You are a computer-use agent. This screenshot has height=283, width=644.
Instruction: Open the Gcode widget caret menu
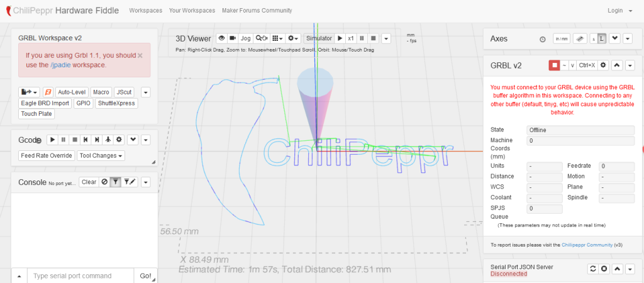146,140
